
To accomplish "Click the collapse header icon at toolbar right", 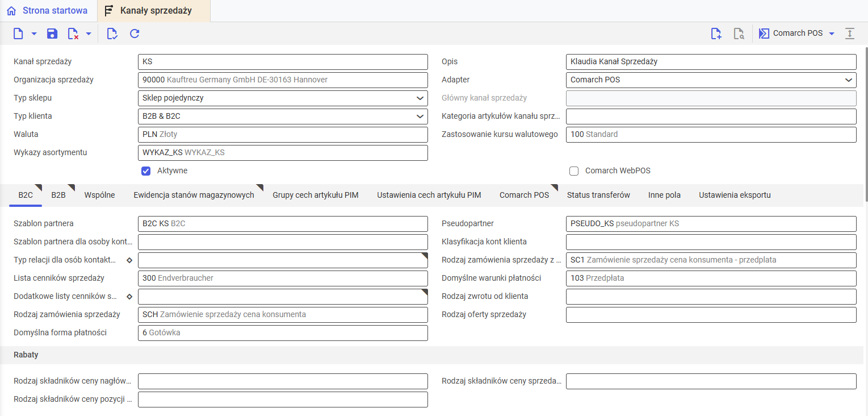I will point(850,34).
